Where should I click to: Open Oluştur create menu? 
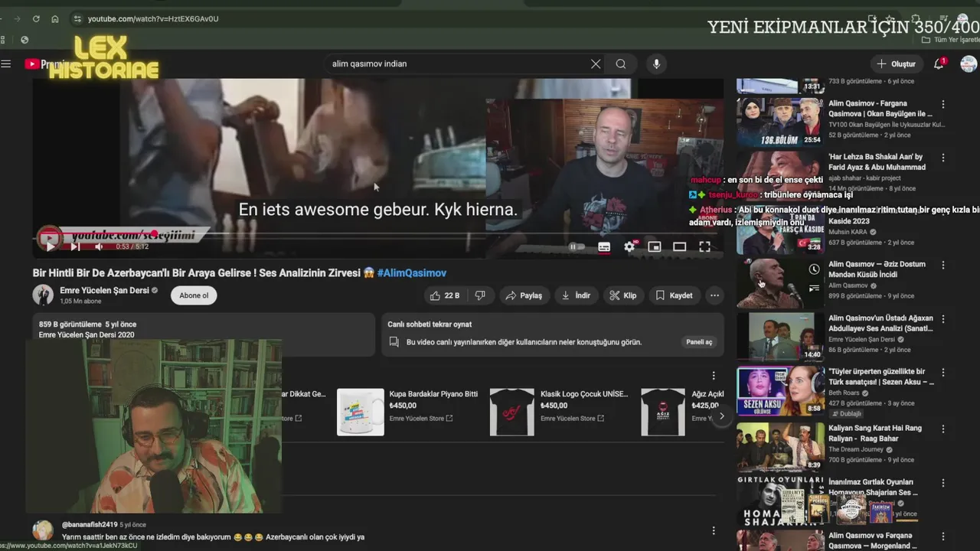coord(897,64)
